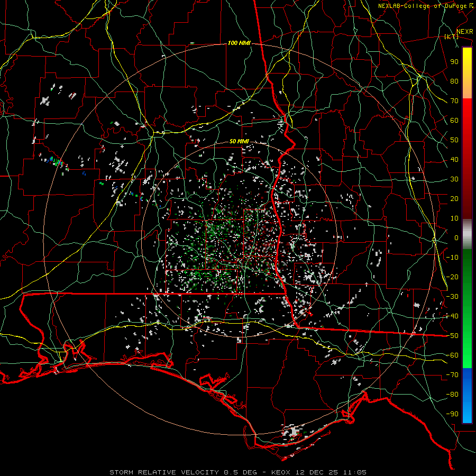476x476 pixels.
Task: Select the dark maroon band near 20 on the scale
Action: [467, 199]
